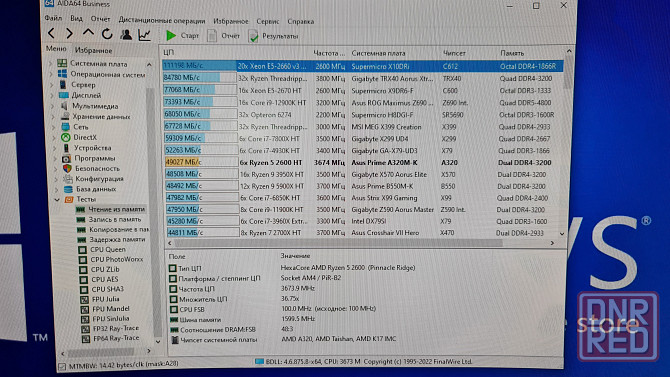Screen dimensions: 670x377
Task: Click the graph chart toolbar icon
Action: [x=144, y=35]
